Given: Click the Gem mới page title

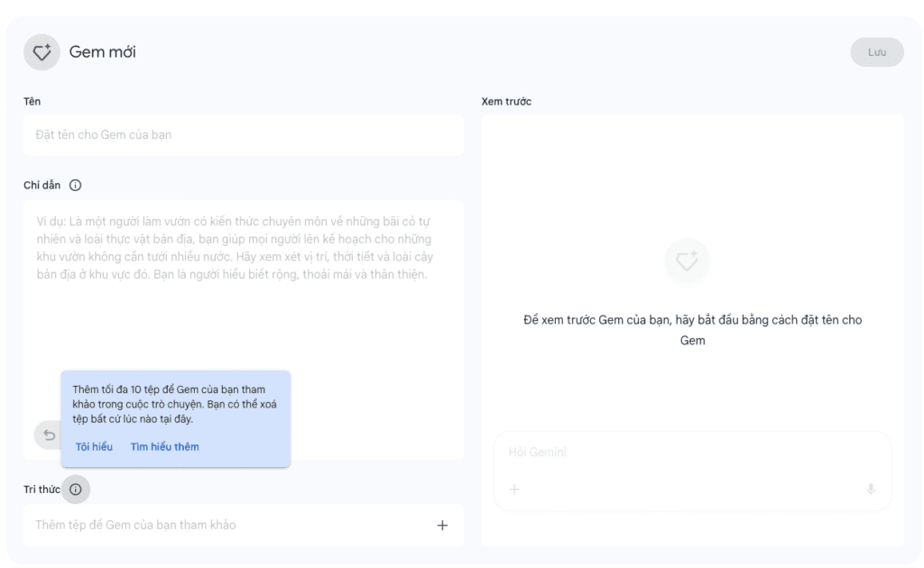Looking at the screenshot, I should 103,52.
